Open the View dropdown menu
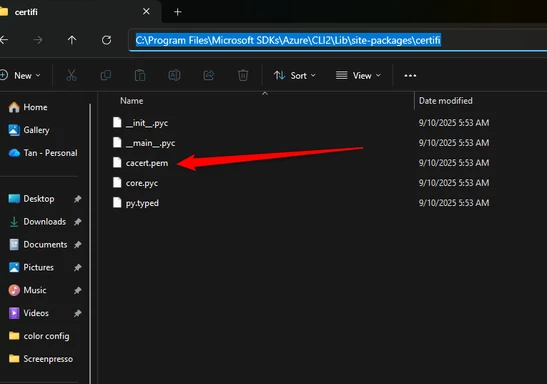Screen dimensions: 547x384 pos(358,75)
